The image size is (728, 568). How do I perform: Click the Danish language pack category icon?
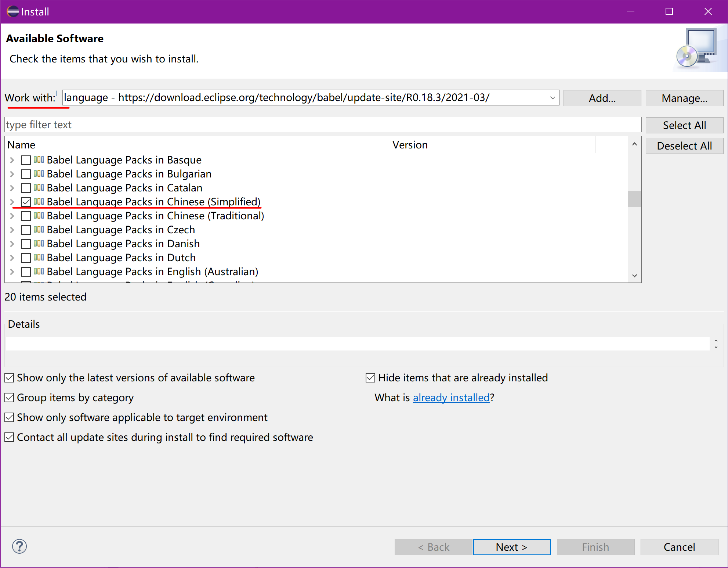point(39,244)
